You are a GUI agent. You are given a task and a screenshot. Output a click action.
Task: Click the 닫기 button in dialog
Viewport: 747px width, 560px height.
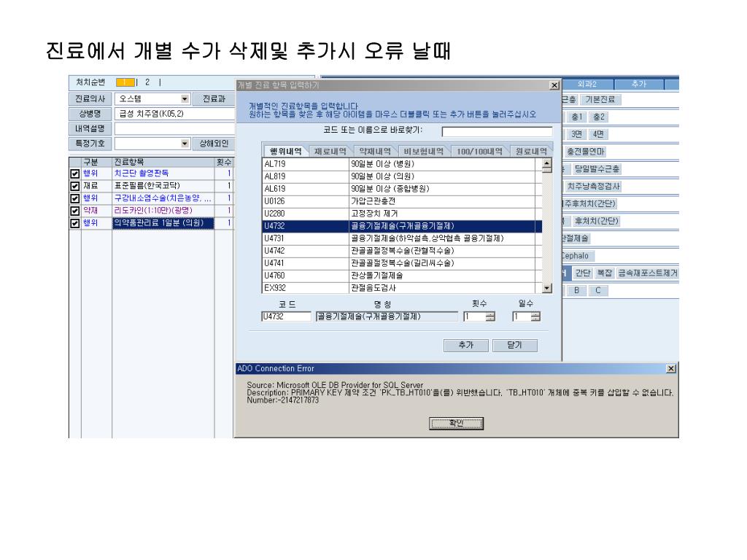pos(514,345)
